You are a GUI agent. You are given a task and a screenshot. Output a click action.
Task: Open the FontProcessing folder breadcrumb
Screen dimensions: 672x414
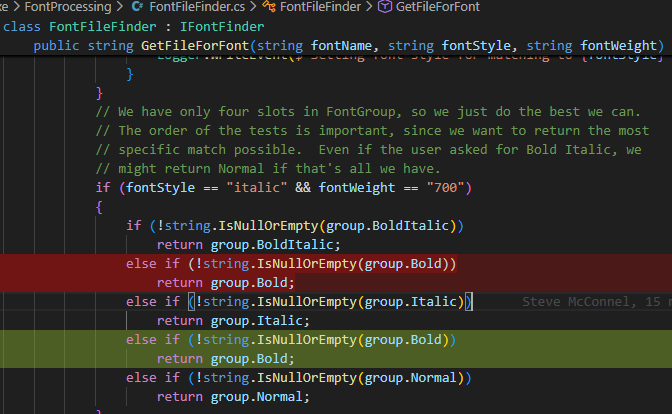point(67,7)
